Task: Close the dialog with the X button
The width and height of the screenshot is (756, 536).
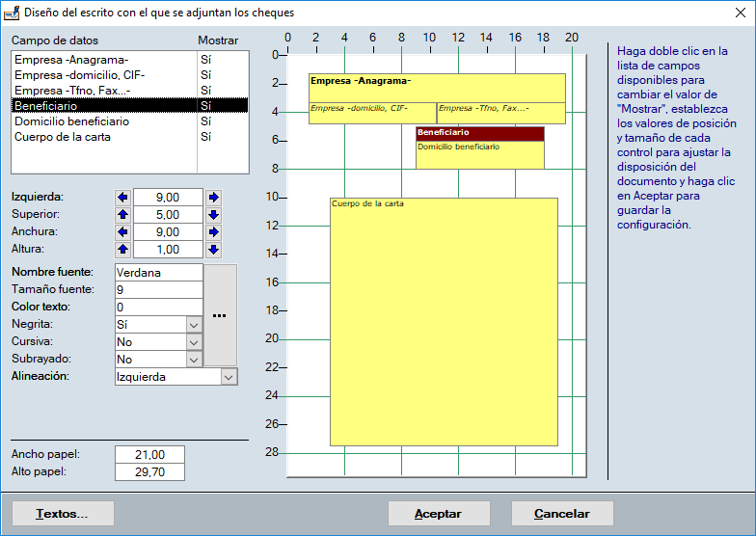Action: click(741, 13)
